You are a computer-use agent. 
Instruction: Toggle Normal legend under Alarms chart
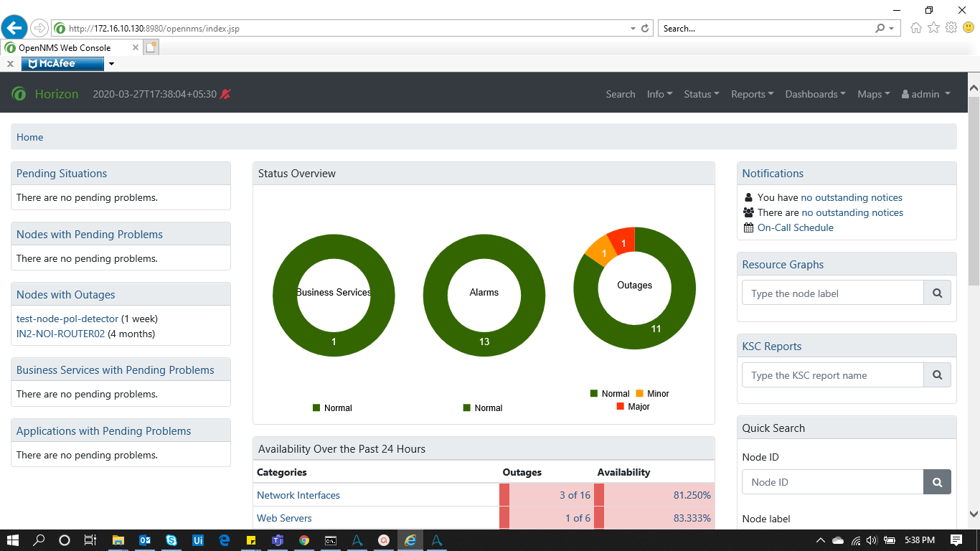click(x=482, y=408)
